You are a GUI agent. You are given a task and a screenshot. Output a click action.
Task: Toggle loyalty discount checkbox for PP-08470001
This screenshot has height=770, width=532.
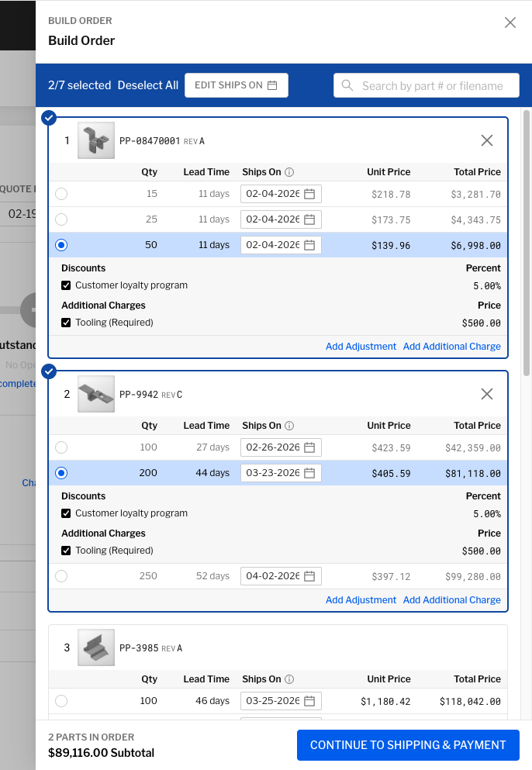point(66,285)
